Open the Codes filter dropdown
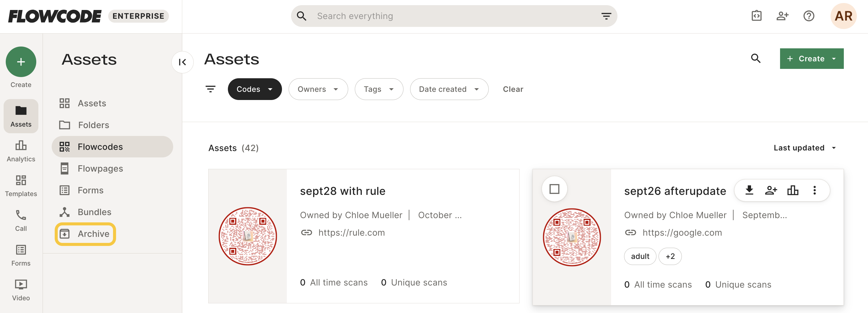The height and width of the screenshot is (313, 868). coord(255,89)
